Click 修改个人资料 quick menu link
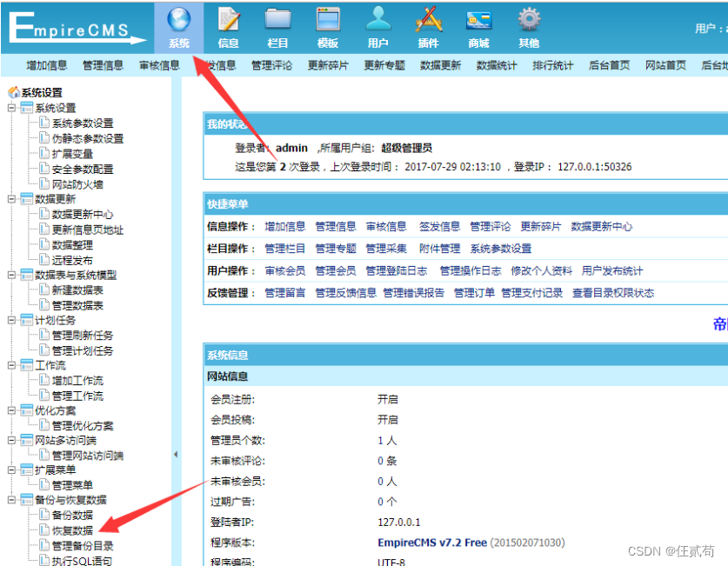 pos(541,271)
